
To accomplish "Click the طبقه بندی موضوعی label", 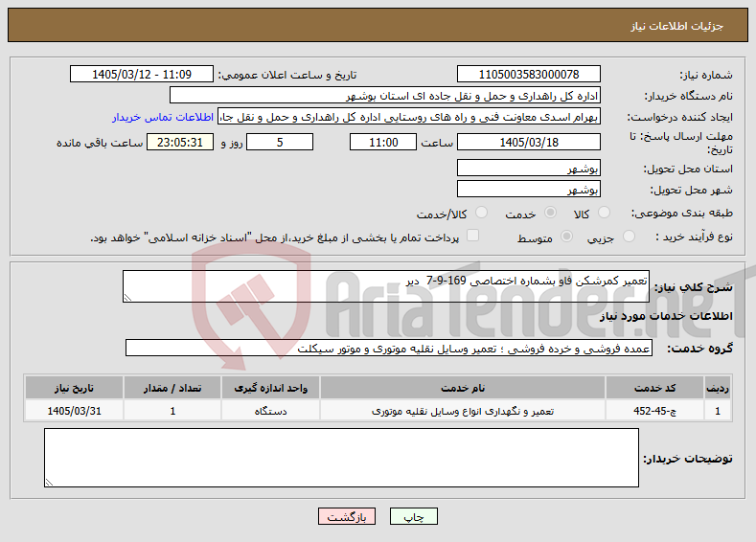I will click(682, 213).
